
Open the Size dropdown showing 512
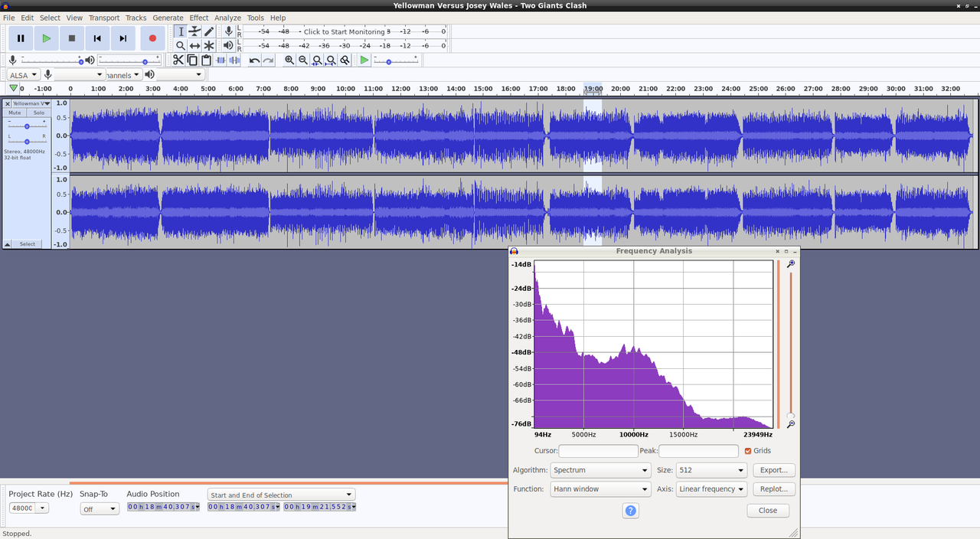tap(710, 470)
